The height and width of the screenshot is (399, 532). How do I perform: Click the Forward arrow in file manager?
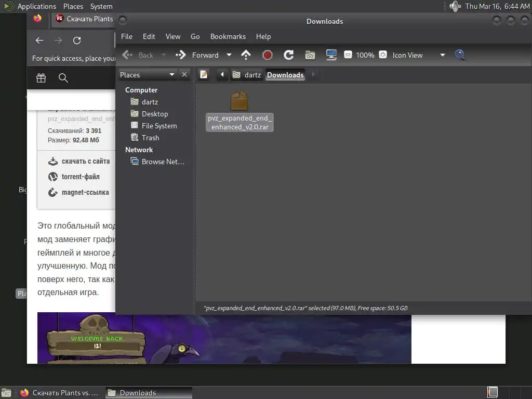click(x=197, y=55)
